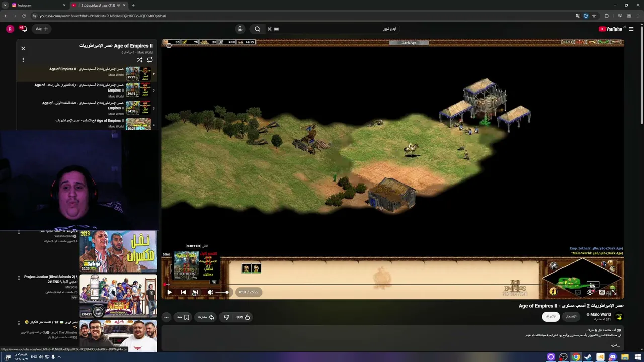Image resolution: width=644 pixels, height=362 pixels.
Task: Open the YouTube account avatar menu
Action: pyautogui.click(x=10, y=29)
